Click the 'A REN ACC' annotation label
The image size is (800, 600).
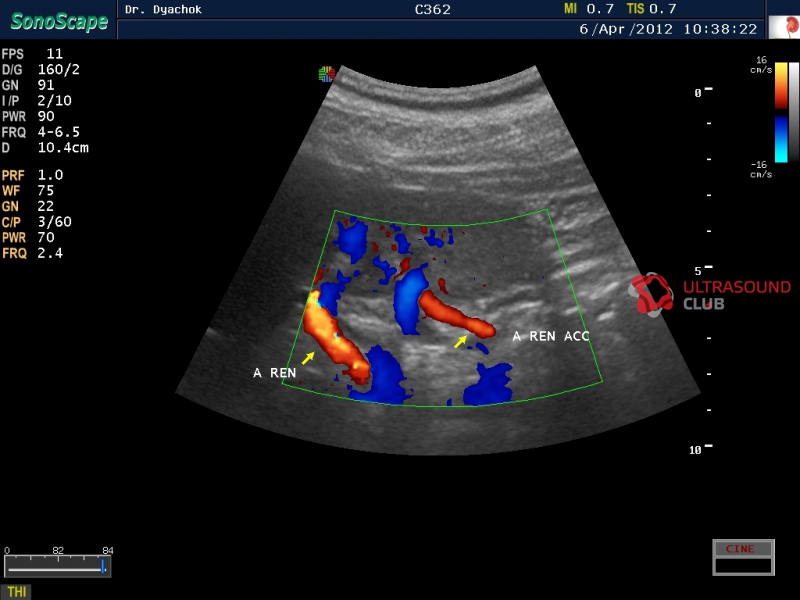click(551, 336)
